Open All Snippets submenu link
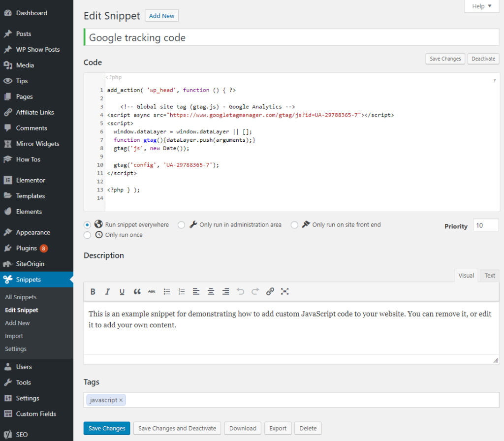Screen dimensions: 504x441 click(x=21, y=297)
